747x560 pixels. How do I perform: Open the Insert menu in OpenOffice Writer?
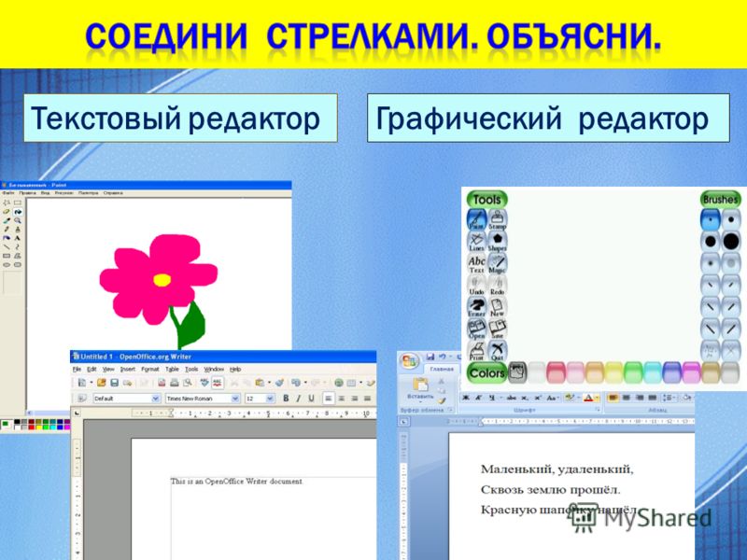[128, 369]
